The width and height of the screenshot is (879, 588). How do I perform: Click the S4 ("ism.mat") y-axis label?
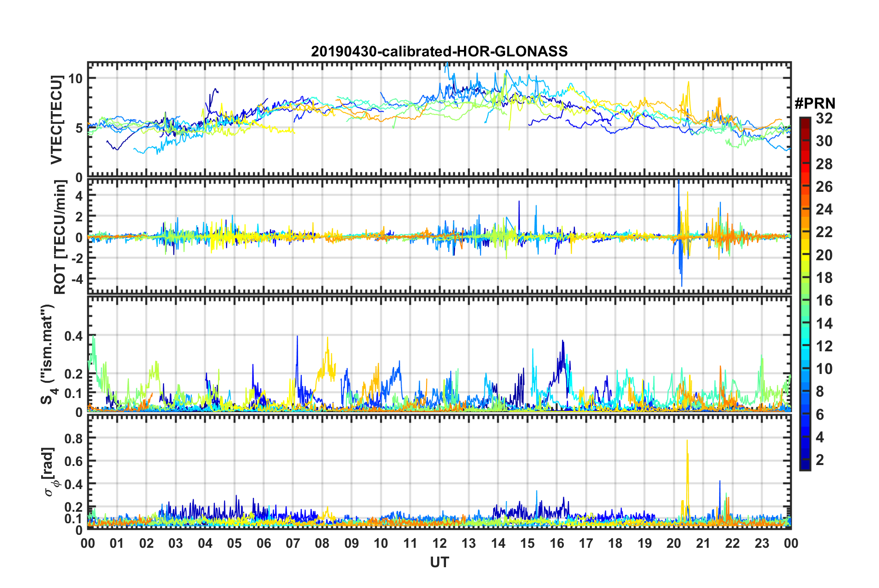[x=49, y=354]
